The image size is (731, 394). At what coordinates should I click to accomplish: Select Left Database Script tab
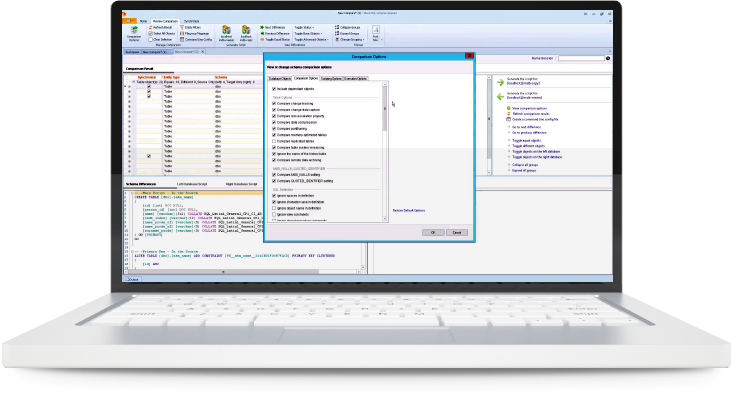tap(192, 184)
